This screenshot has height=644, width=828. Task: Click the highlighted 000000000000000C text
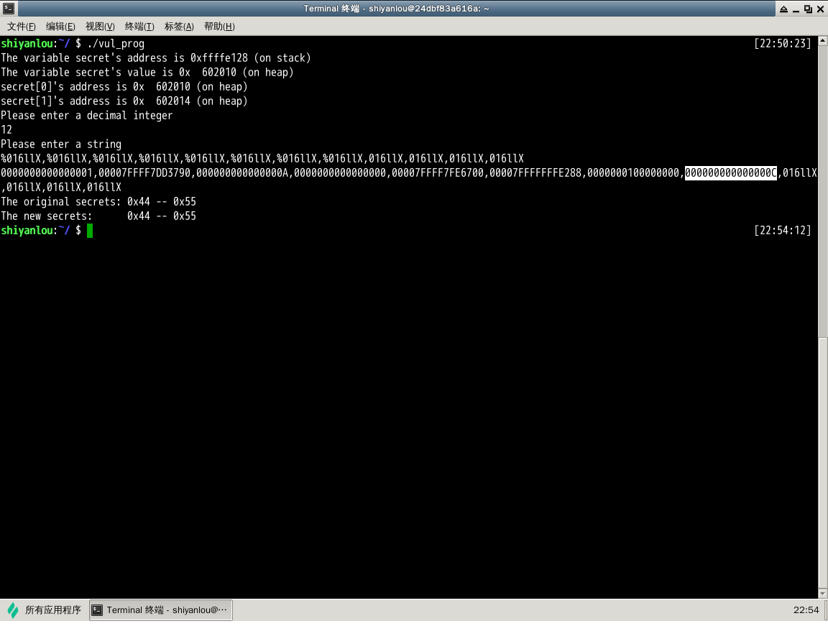click(731, 173)
